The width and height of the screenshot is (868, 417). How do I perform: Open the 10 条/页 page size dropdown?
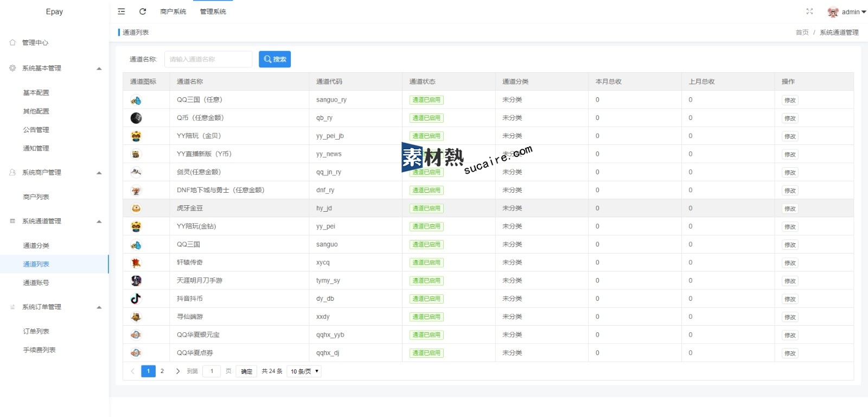[304, 371]
